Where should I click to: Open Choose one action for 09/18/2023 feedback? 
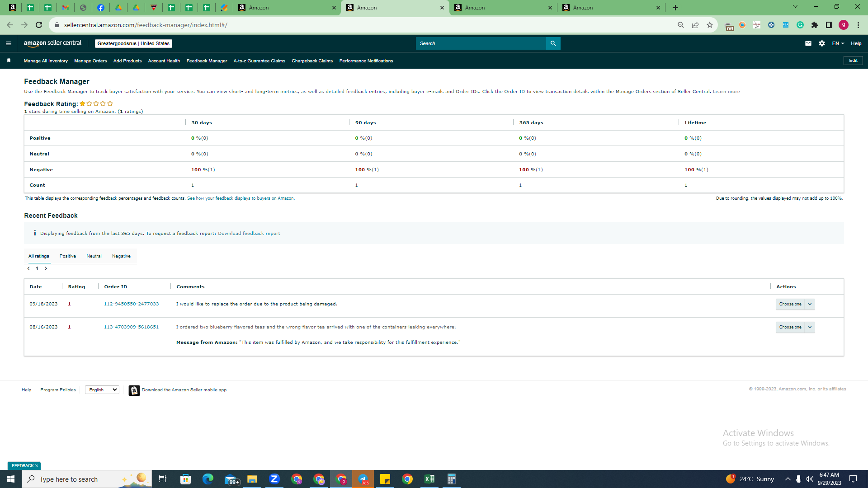[795, 304]
